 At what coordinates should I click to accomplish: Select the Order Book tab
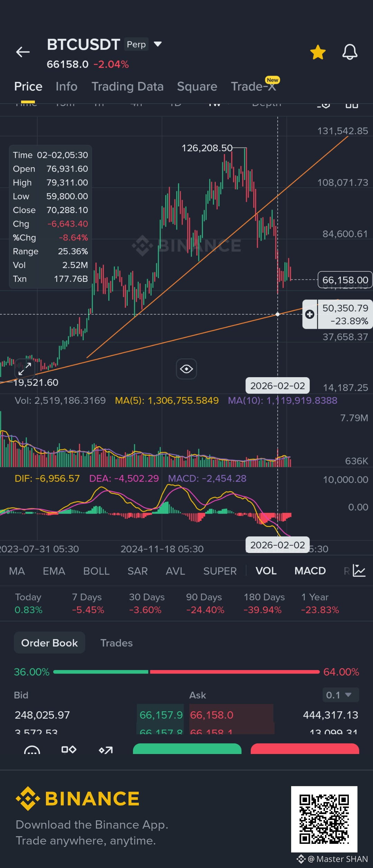pos(49,643)
